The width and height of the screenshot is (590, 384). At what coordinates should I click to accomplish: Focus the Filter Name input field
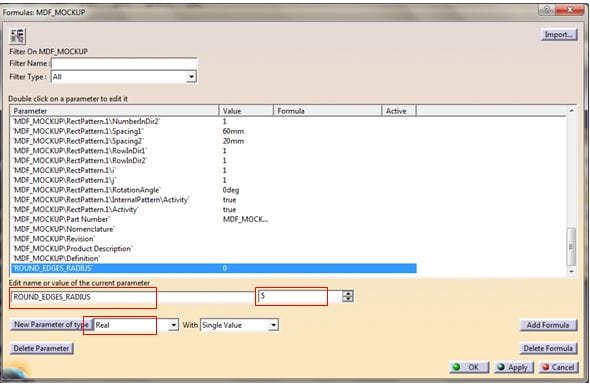click(x=124, y=64)
